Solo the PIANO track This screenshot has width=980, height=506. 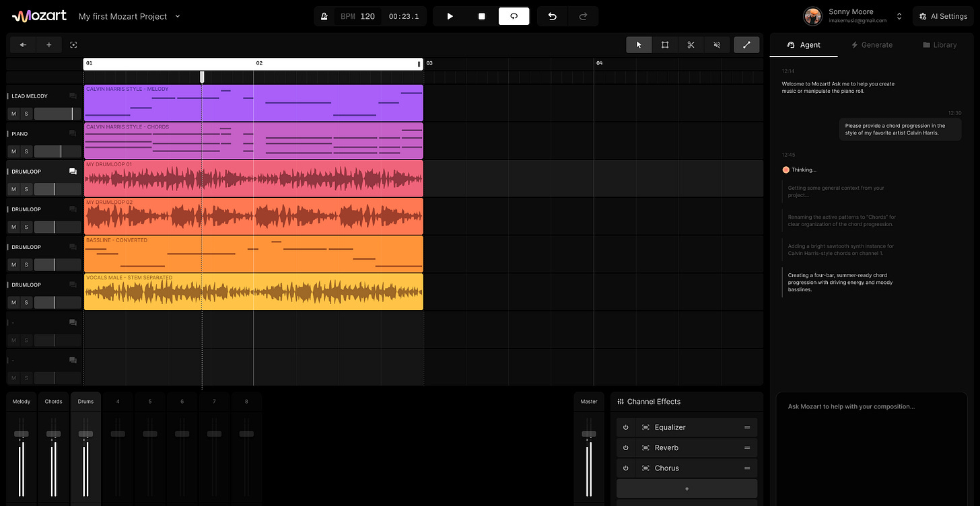pyautogui.click(x=27, y=151)
